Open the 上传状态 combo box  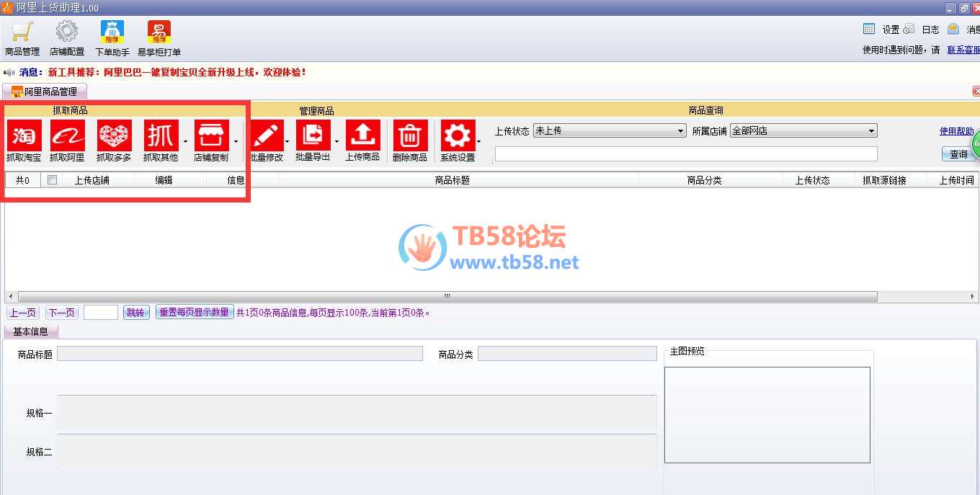pyautogui.click(x=610, y=131)
